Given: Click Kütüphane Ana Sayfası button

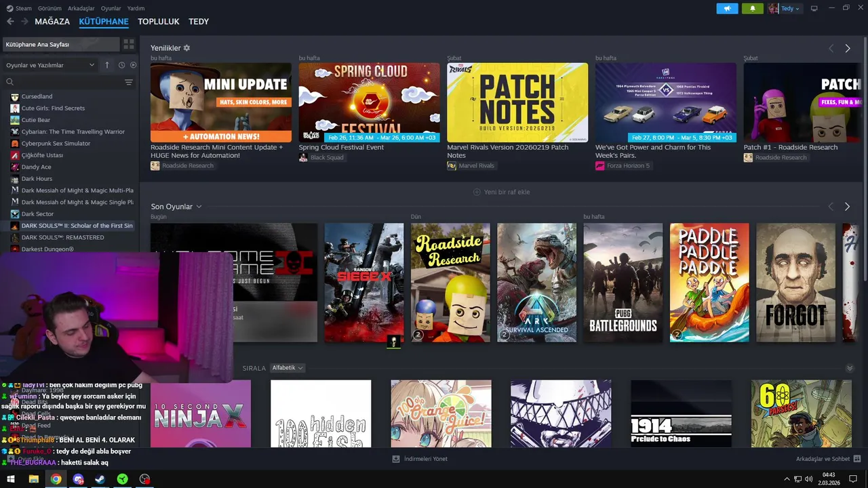Looking at the screenshot, I should click(x=60, y=45).
